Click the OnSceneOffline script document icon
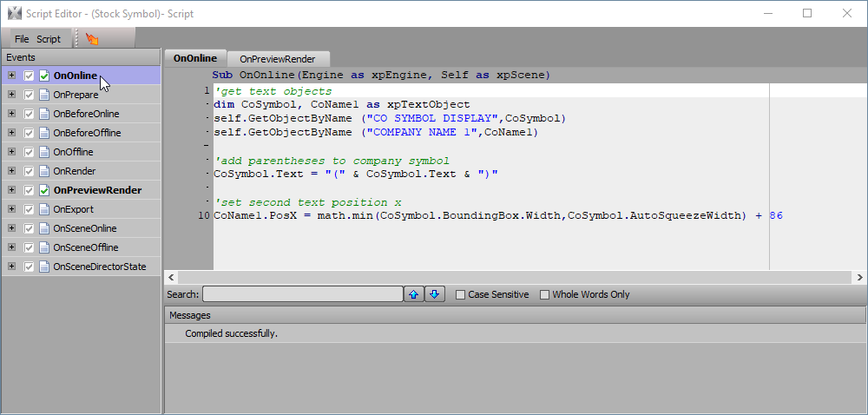The height and width of the screenshot is (415, 868). tap(45, 247)
